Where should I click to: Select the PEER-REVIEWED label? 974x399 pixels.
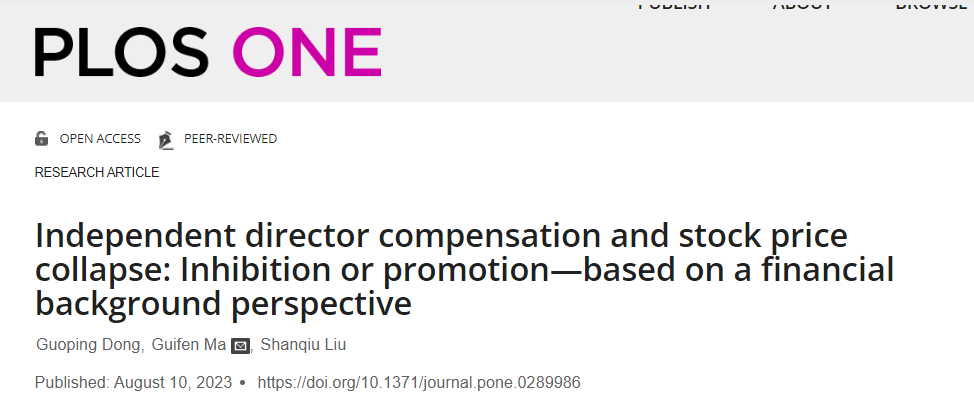[x=230, y=139]
